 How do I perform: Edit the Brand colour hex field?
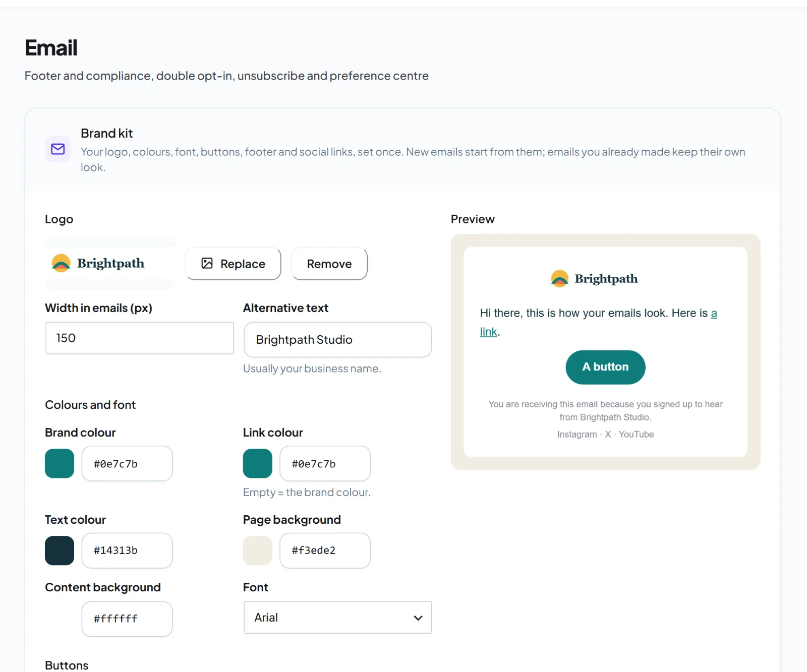coord(127,464)
